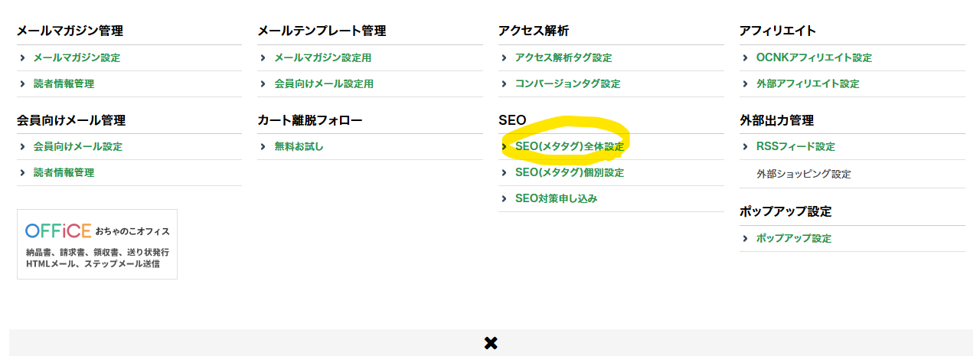Close the menu with the X icon
The image size is (980, 363).
point(491,343)
